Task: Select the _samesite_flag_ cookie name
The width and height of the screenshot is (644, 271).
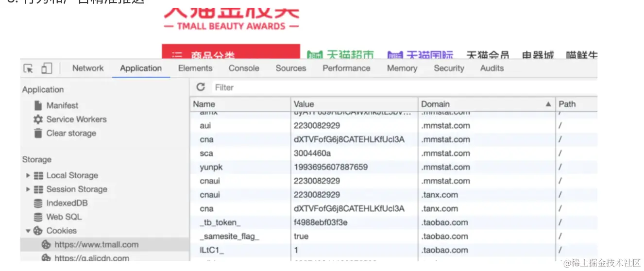Action: tap(229, 237)
